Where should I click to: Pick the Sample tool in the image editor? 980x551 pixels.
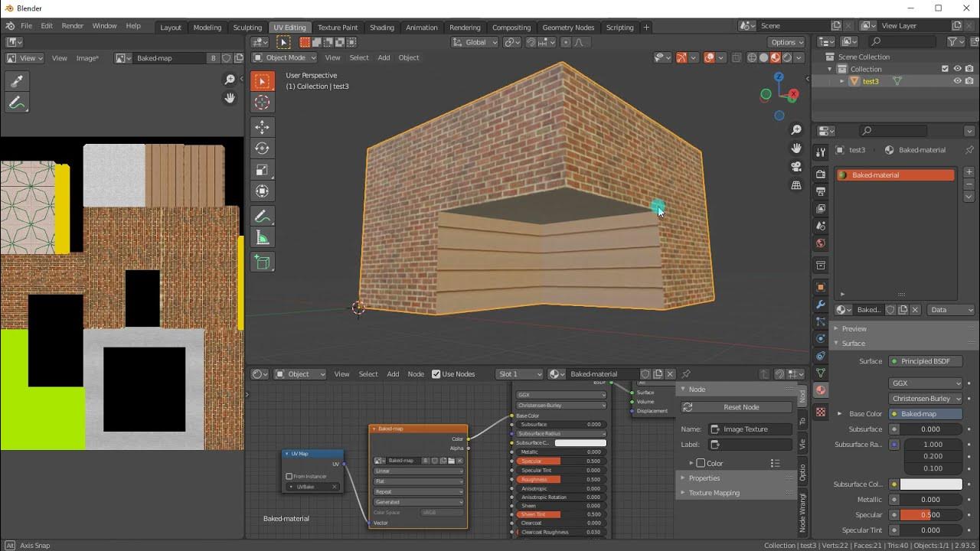pos(16,81)
